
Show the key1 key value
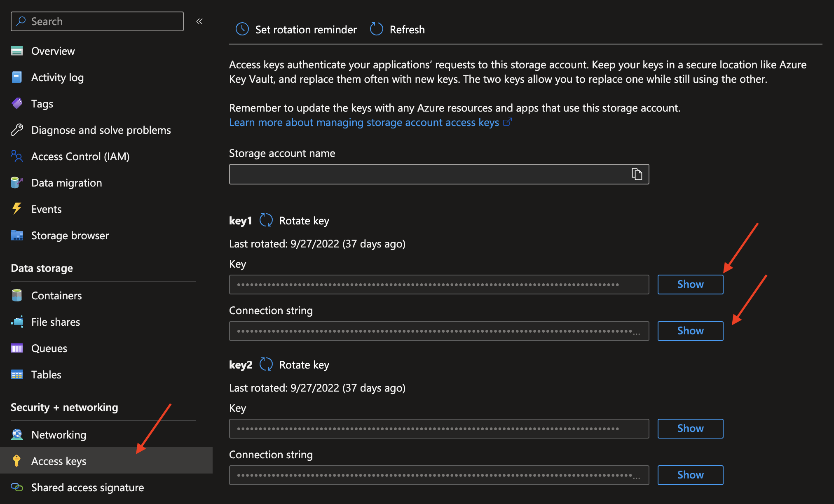pyautogui.click(x=690, y=284)
